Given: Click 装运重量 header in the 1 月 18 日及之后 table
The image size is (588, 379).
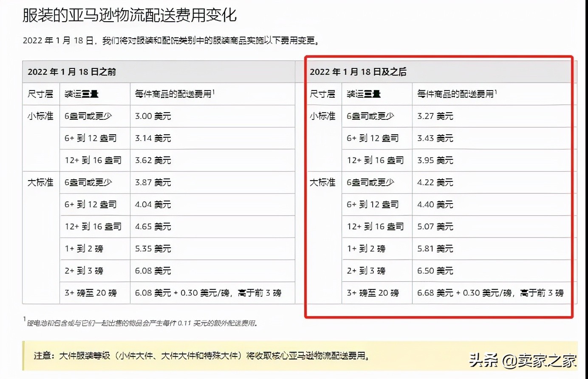Looking at the screenshot, I should (x=364, y=94).
